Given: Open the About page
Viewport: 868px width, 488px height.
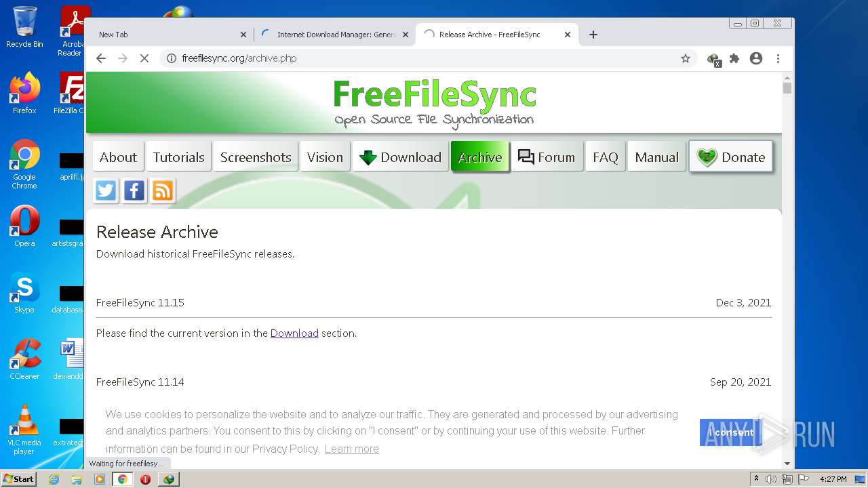Looking at the screenshot, I should point(118,157).
